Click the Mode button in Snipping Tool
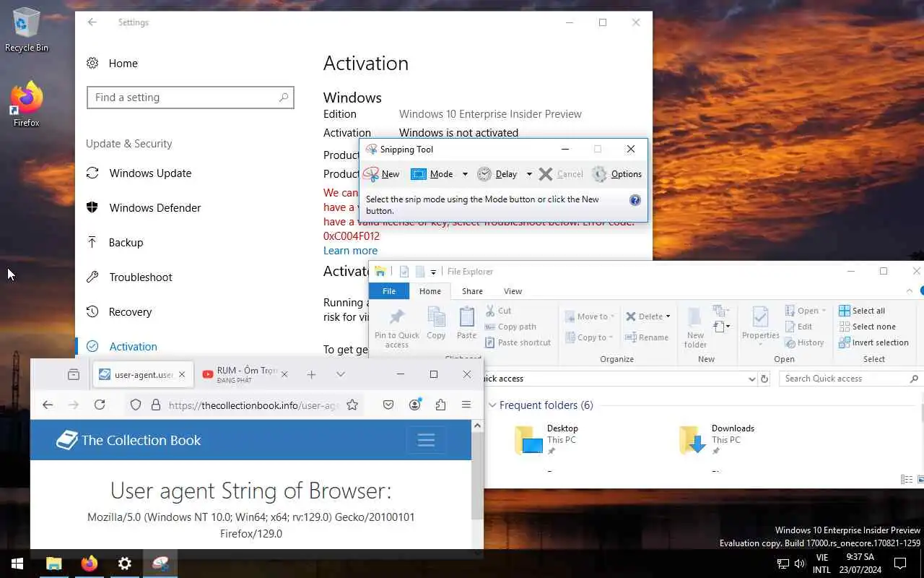 tap(432, 174)
